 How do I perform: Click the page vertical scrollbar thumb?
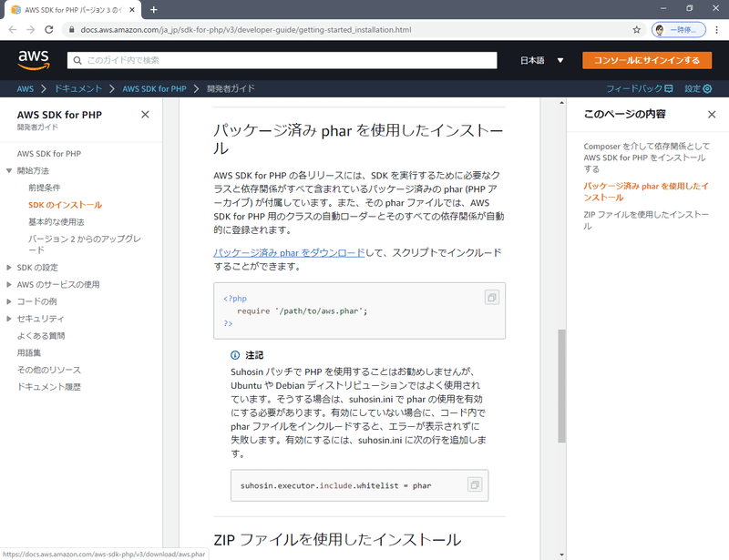coord(561,386)
